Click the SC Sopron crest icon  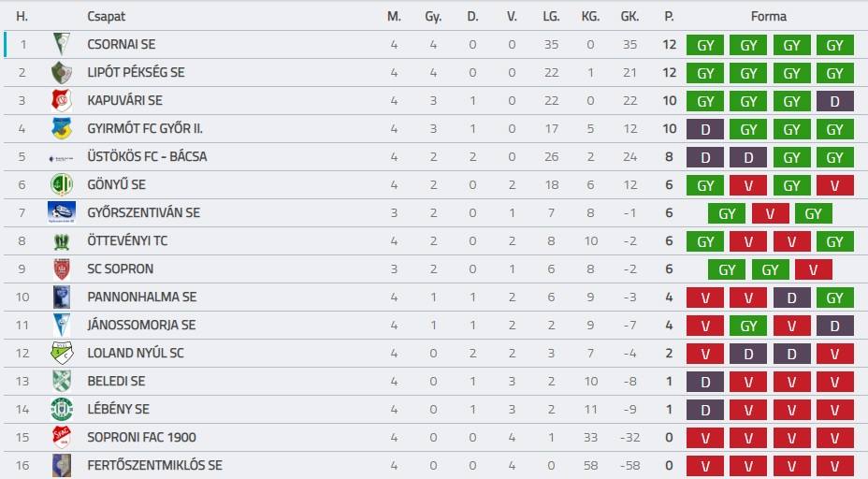pos(62,269)
